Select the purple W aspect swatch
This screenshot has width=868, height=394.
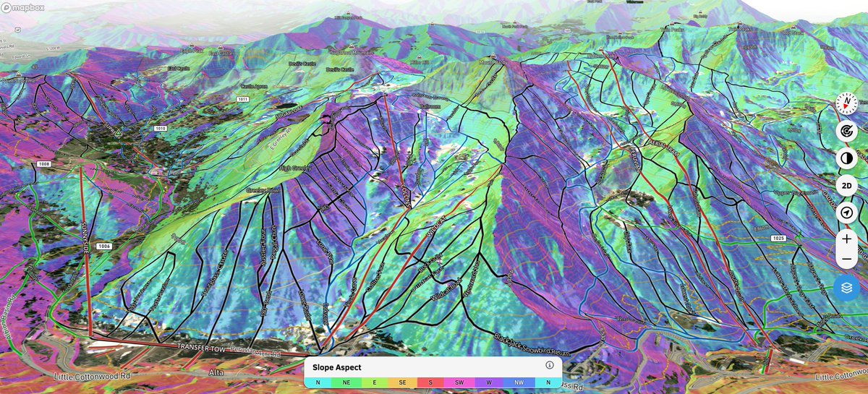489,382
